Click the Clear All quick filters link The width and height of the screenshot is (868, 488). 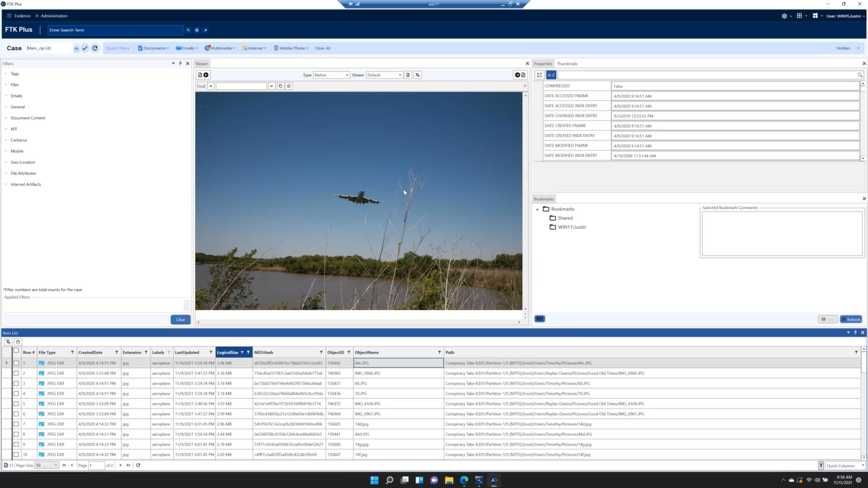tap(322, 48)
